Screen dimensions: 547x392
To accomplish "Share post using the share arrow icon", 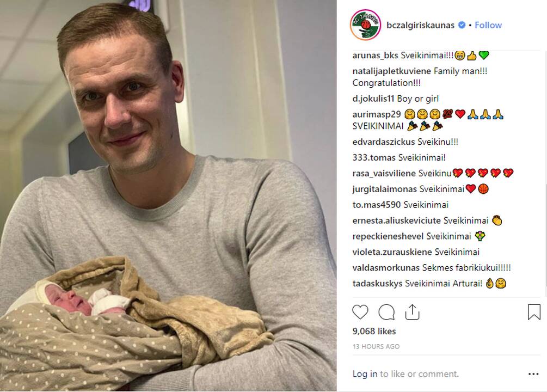I will (x=413, y=312).
